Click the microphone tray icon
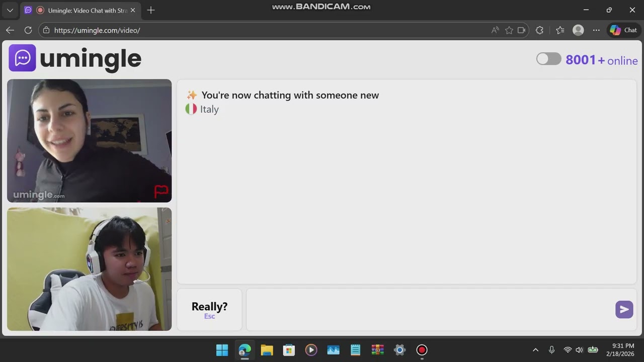This screenshot has width=644, height=362. tap(551, 350)
